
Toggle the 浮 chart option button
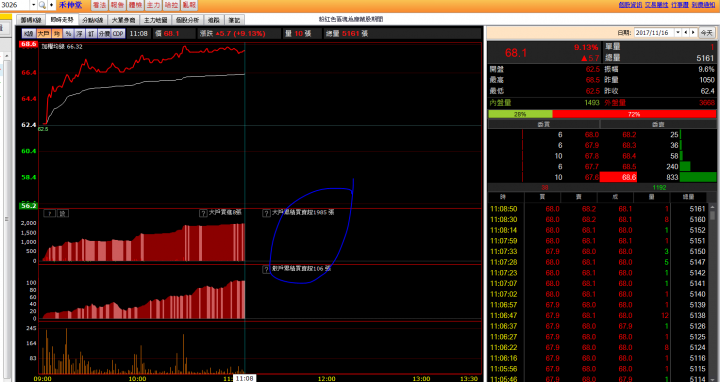[x=79, y=34]
